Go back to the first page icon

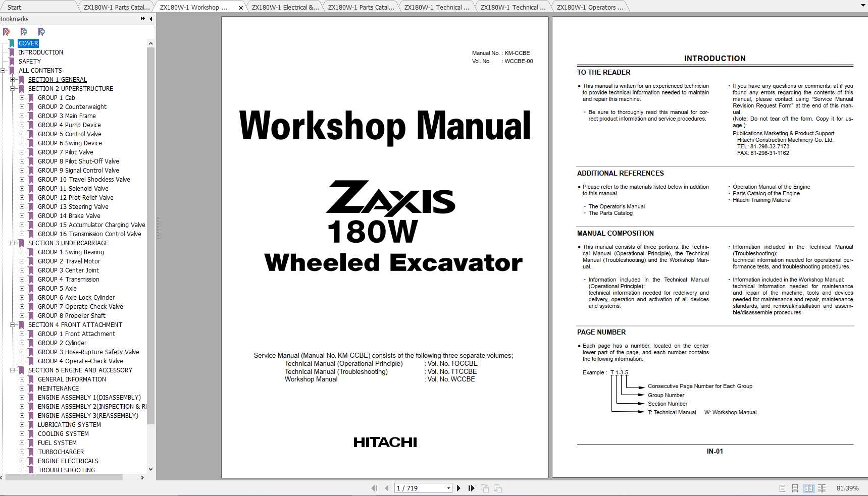[x=374, y=488]
